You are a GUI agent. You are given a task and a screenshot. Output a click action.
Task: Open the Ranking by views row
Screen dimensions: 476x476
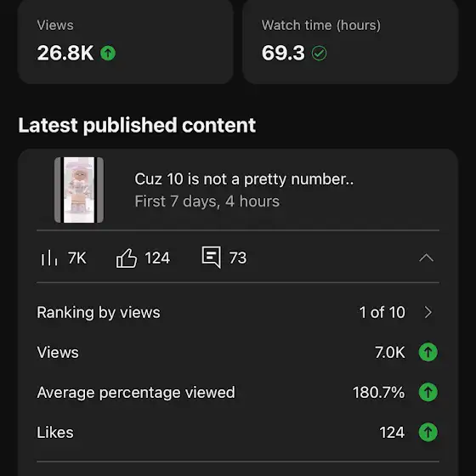click(x=238, y=312)
